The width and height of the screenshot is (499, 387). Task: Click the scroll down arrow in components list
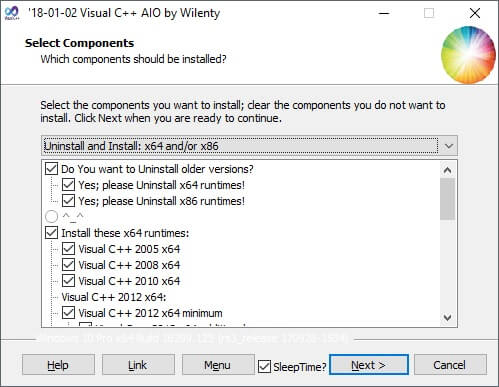[x=448, y=317]
